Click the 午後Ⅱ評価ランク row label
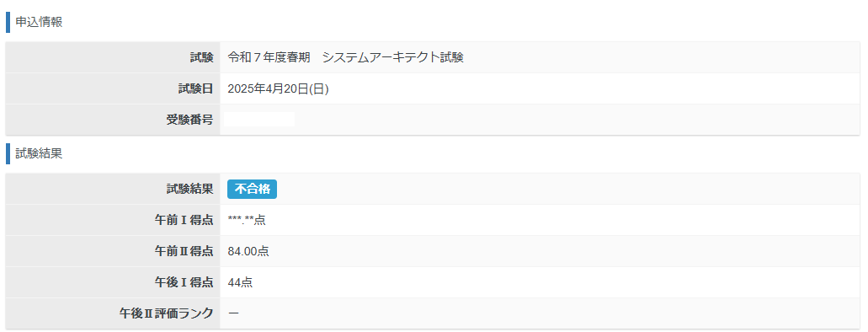The width and height of the screenshot is (868, 332). (x=166, y=313)
